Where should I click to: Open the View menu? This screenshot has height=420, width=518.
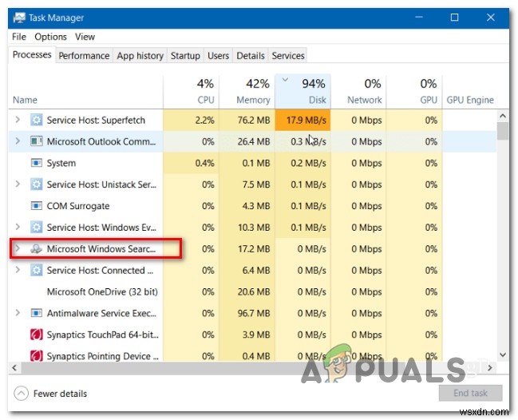tap(85, 37)
